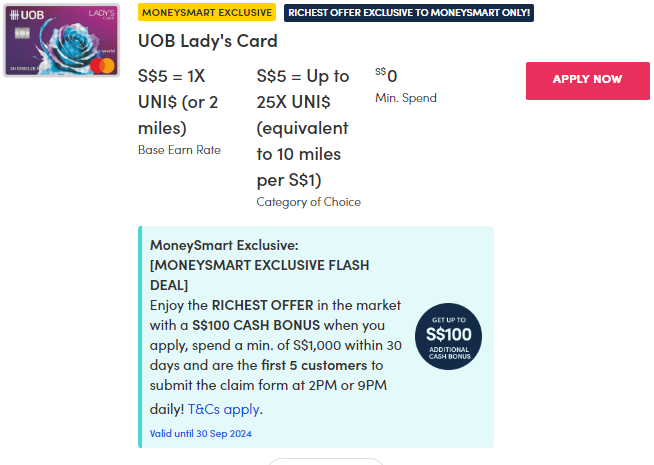Screen dimensions: 654x465
Task: Open the T&Cs apply link
Action: click(225, 409)
